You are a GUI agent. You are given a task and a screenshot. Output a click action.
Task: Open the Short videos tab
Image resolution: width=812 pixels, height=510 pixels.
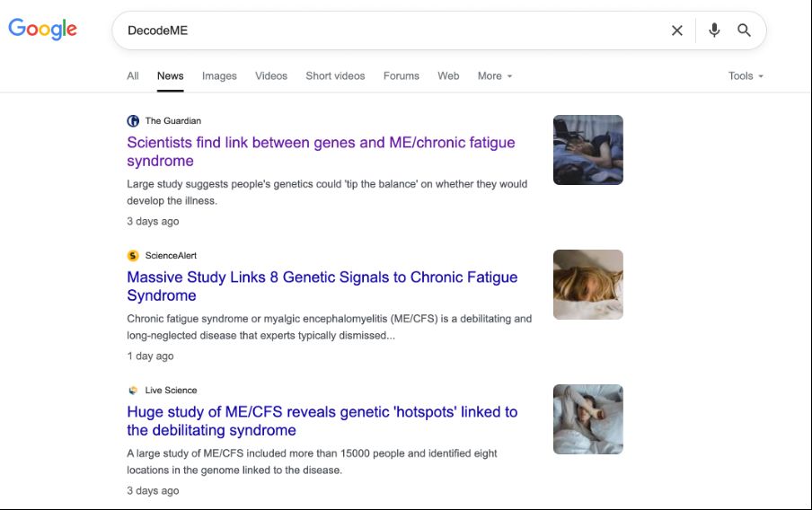335,76
